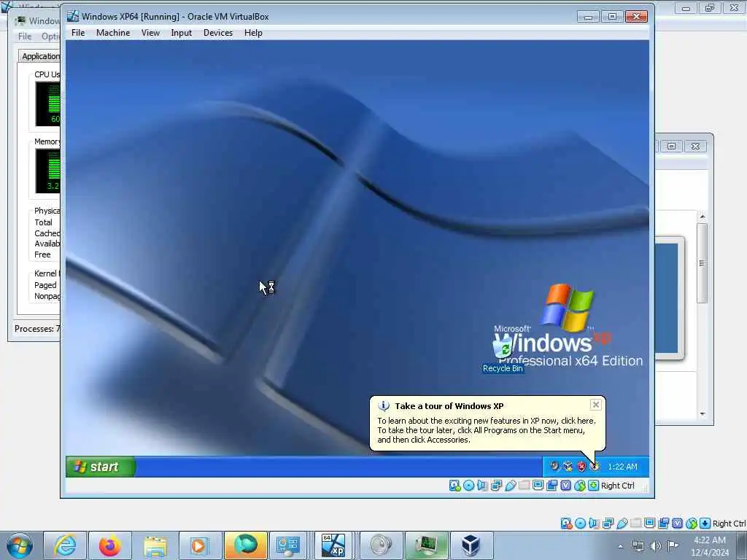Open the File menu in VirtualBox VM window
The width and height of the screenshot is (747, 560).
tap(78, 33)
